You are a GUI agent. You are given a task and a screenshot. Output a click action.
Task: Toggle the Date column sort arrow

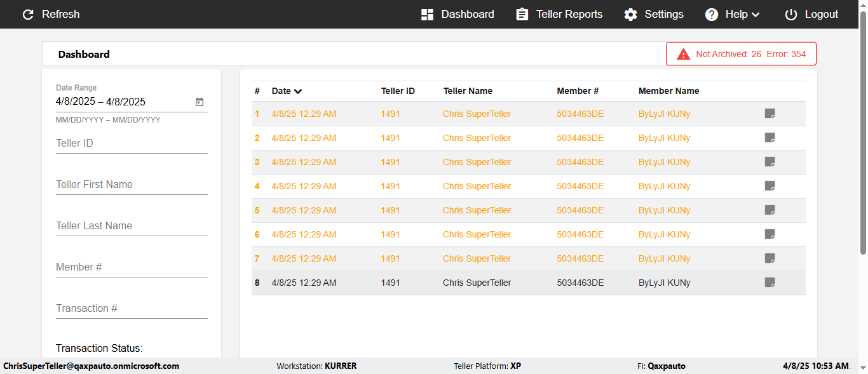click(x=298, y=91)
